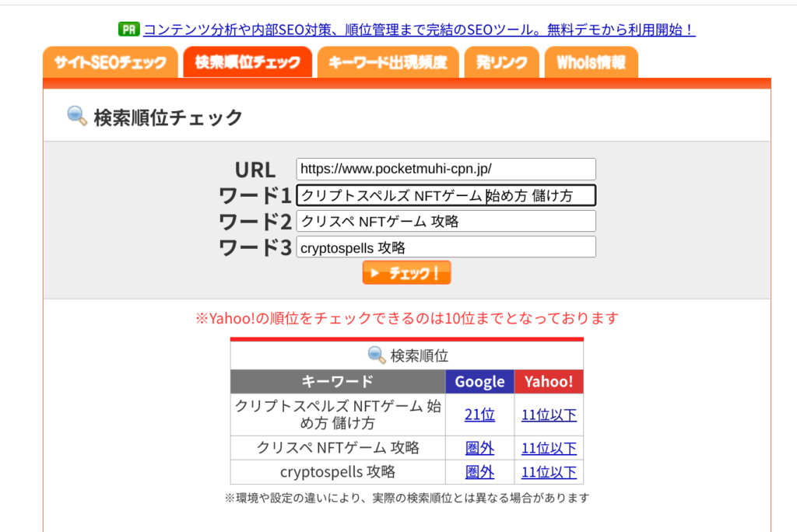
Task: Click the 検索順位チェック page heading
Action: (x=168, y=117)
